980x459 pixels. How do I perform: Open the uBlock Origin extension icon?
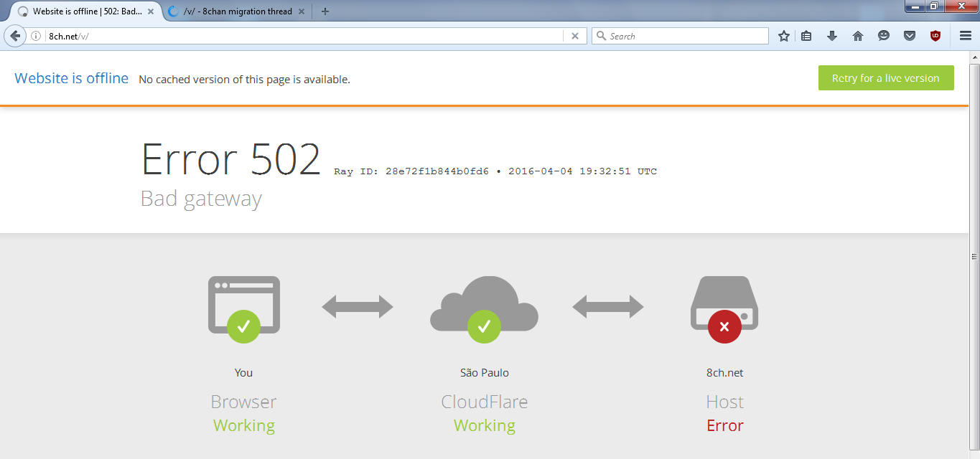935,36
